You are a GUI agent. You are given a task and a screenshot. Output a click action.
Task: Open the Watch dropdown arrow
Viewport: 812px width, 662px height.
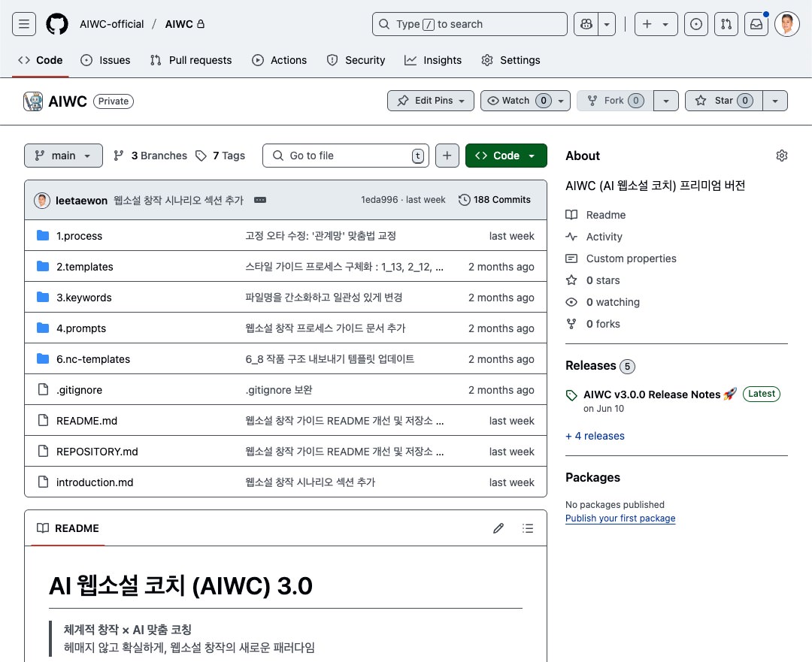[x=559, y=100]
